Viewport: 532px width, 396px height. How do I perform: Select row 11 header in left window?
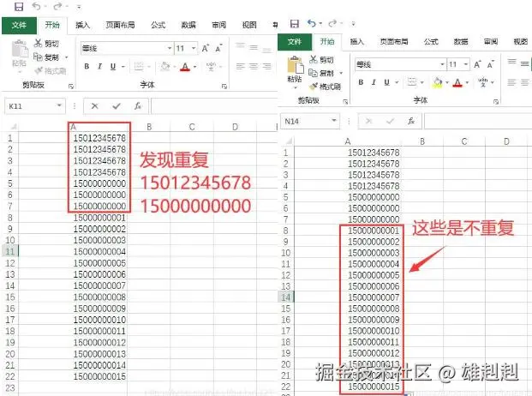point(10,251)
